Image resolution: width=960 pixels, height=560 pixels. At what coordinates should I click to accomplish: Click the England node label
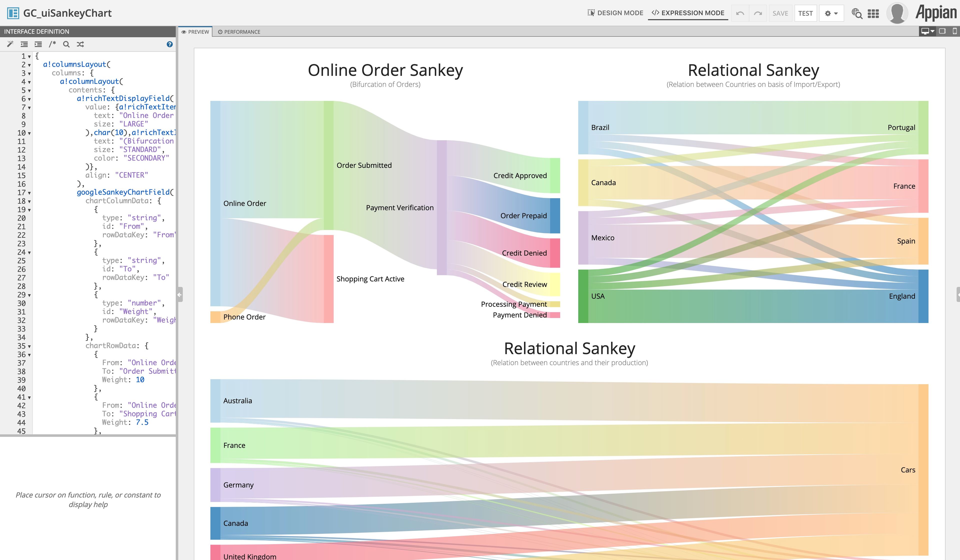pos(902,296)
